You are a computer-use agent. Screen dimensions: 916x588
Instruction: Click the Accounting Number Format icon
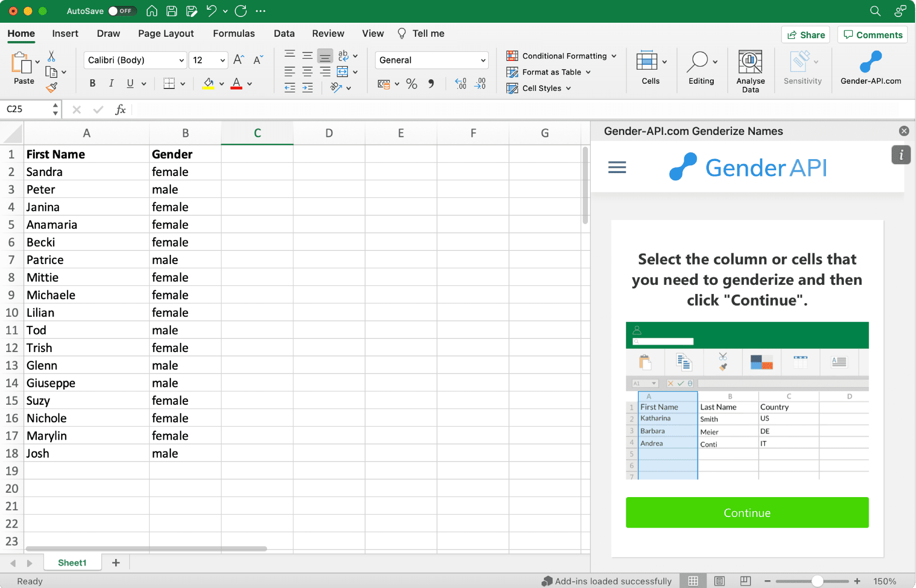[384, 84]
